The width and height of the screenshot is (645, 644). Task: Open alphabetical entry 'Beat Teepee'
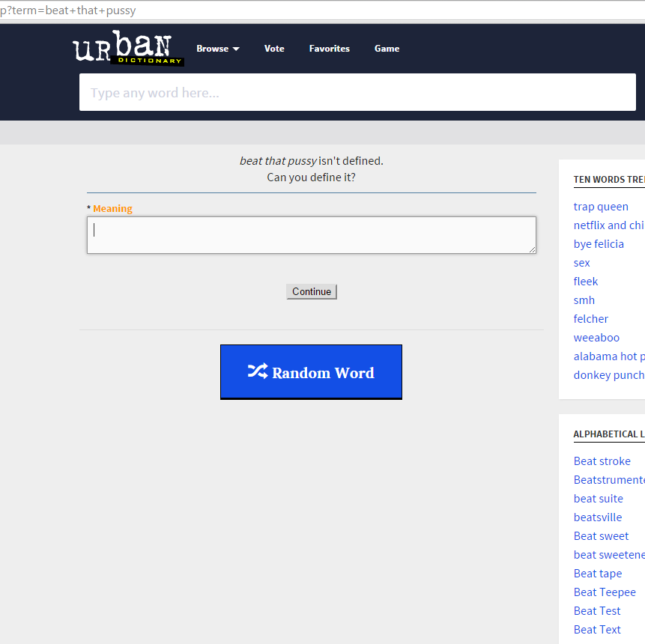(x=605, y=592)
